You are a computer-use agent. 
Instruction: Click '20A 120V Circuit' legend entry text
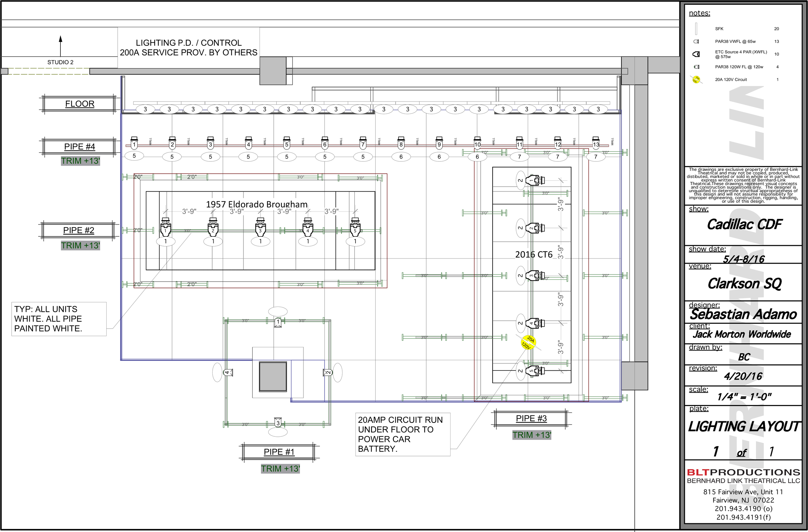(x=731, y=80)
